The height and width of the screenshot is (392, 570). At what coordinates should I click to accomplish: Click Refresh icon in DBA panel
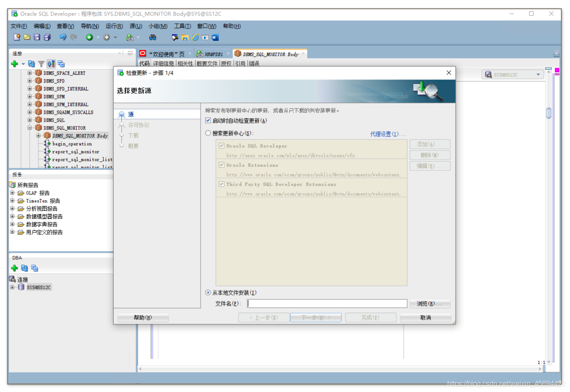coord(25,268)
